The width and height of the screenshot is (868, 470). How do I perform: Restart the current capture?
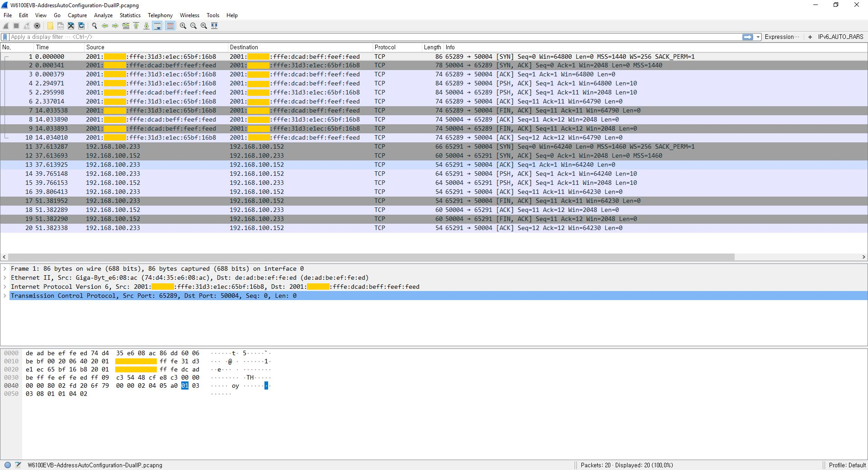pyautogui.click(x=27, y=26)
